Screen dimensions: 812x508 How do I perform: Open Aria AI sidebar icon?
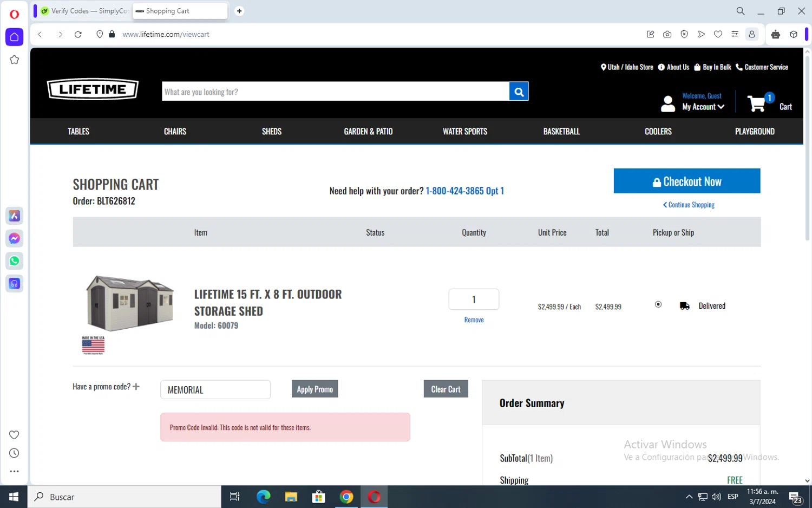(15, 216)
